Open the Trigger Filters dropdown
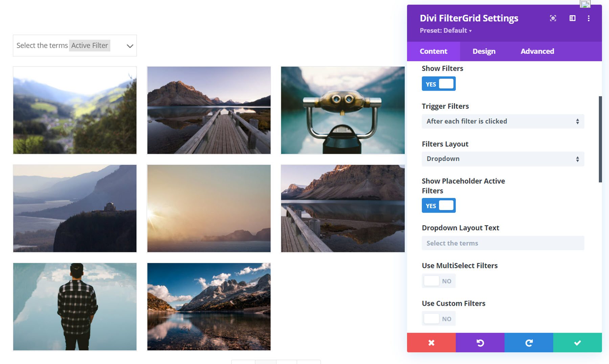Viewport: 609px width, 364px height. tap(503, 121)
